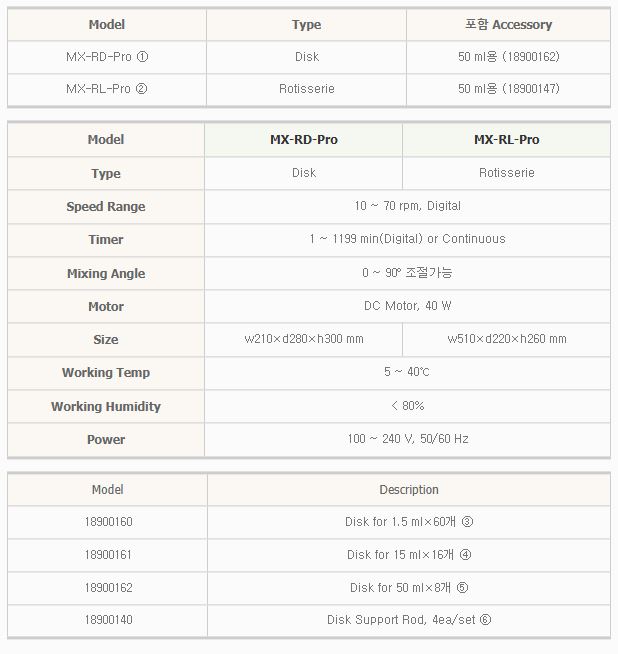618x654 pixels.
Task: Click the 10 ~ 70 rpm, Digital value
Action: tap(407, 206)
